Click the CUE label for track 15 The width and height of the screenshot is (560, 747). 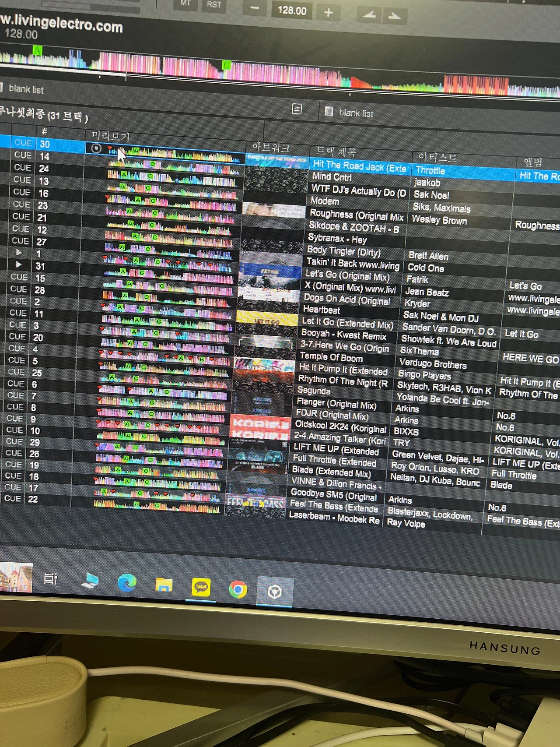[x=19, y=277]
